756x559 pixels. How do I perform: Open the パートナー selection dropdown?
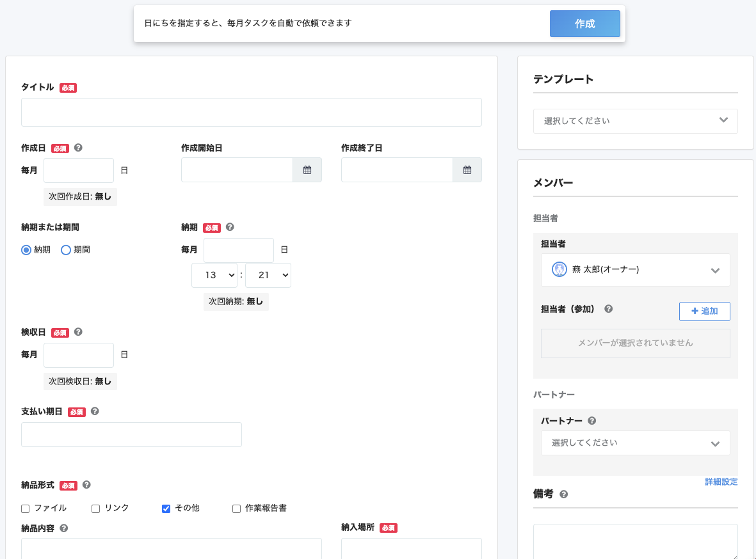[x=635, y=443]
